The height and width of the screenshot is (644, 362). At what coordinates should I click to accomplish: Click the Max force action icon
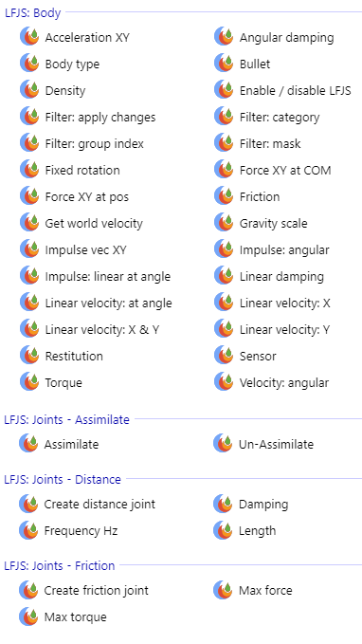(x=223, y=591)
